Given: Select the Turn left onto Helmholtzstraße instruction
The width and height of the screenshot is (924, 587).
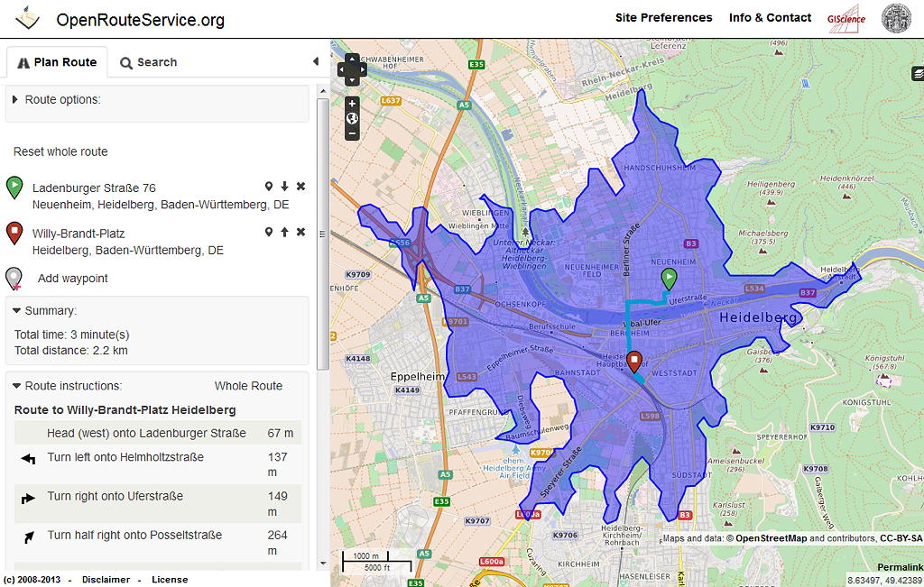Looking at the screenshot, I should tap(125, 457).
